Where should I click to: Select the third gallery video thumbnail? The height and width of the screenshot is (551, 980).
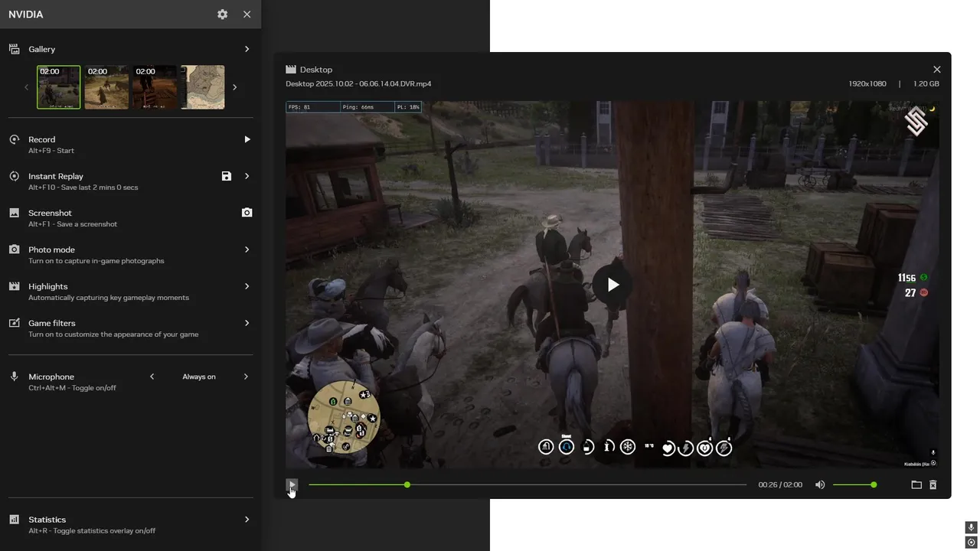155,87
